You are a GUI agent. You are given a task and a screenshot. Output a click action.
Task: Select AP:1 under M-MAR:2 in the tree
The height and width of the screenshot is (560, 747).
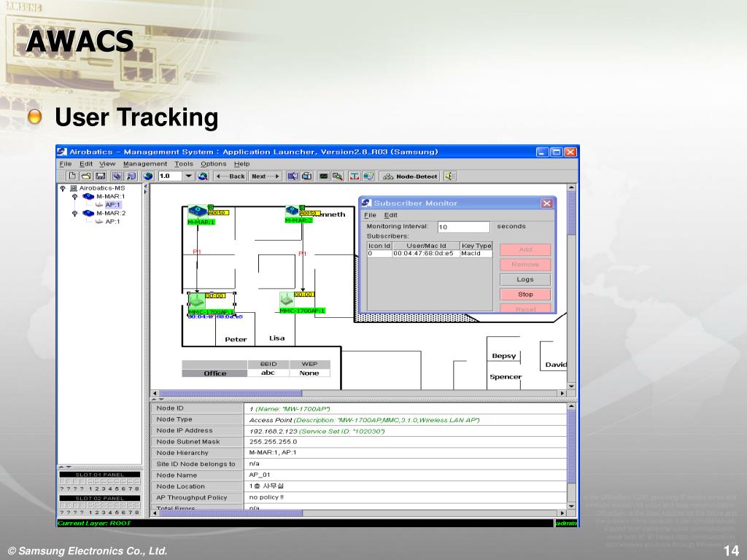click(x=112, y=222)
